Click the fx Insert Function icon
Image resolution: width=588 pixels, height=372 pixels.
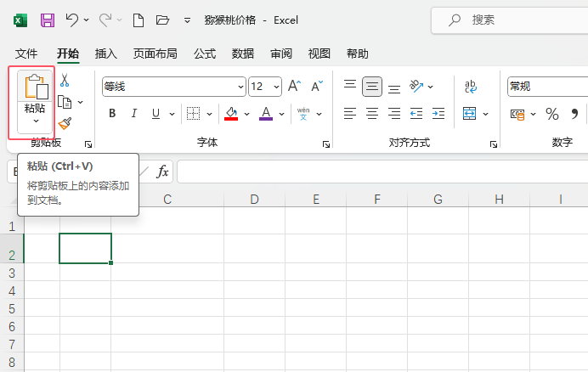tap(162, 172)
